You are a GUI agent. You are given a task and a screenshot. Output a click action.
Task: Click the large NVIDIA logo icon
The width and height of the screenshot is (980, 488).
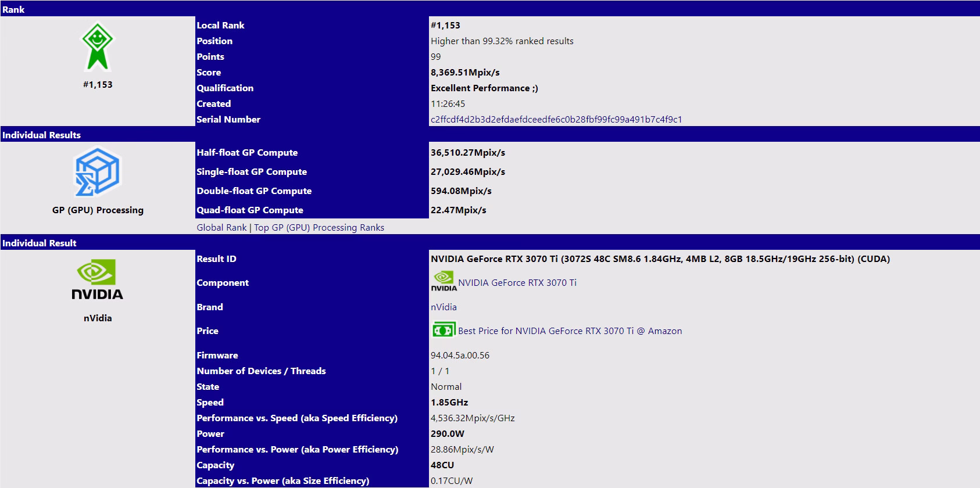coord(98,279)
